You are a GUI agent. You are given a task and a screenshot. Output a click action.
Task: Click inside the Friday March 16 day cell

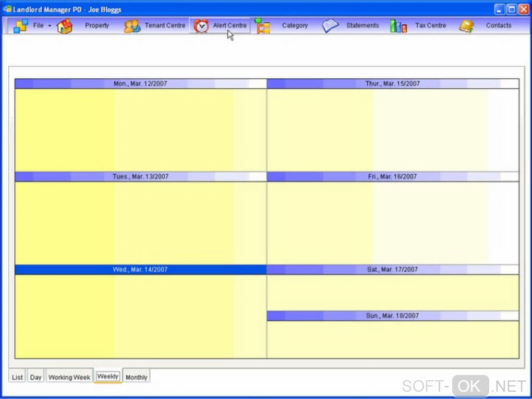(x=393, y=223)
